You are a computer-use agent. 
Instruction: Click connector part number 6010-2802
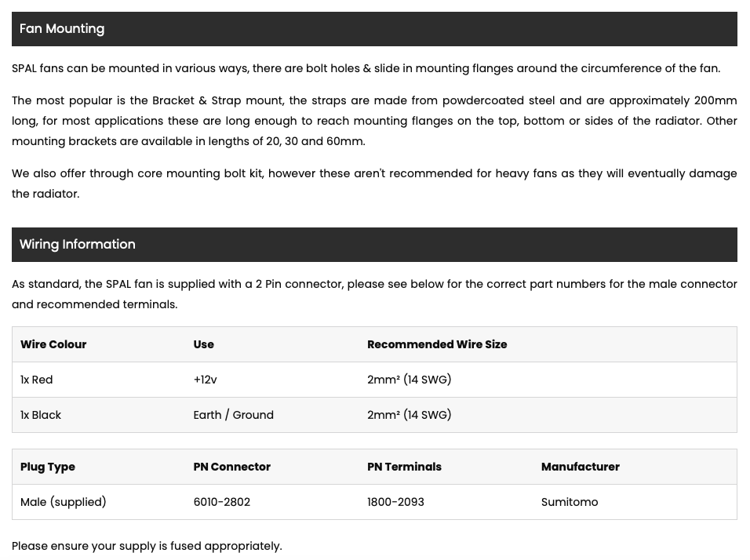(x=221, y=502)
